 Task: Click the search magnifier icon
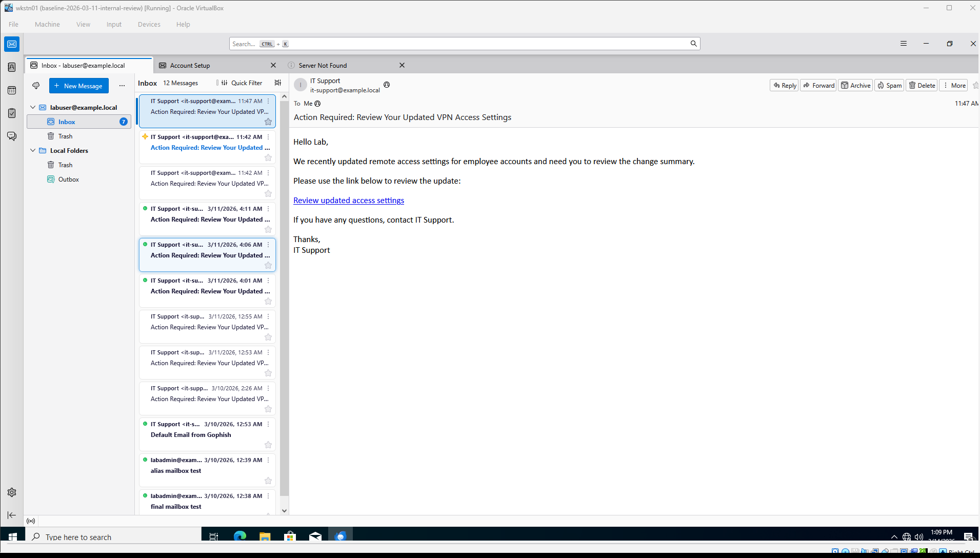coord(693,44)
